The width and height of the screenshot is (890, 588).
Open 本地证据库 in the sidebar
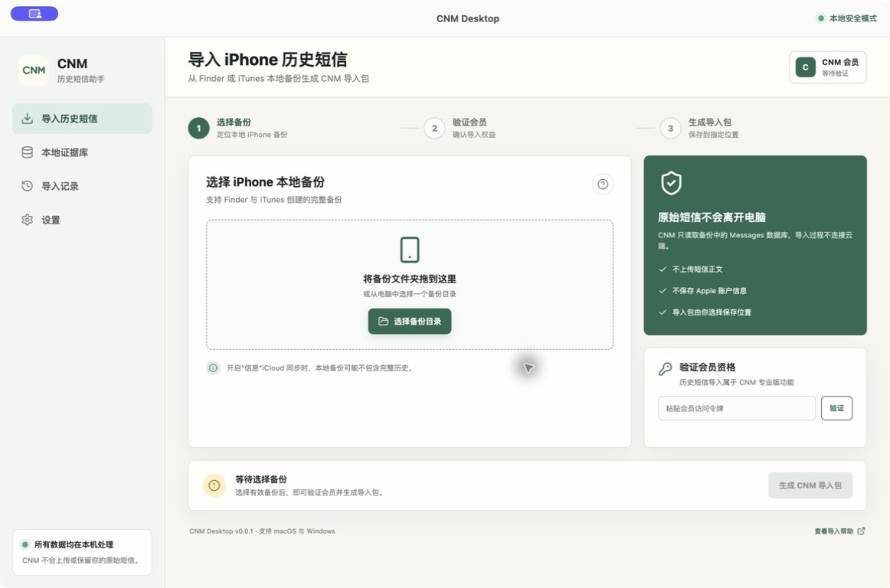[82, 152]
